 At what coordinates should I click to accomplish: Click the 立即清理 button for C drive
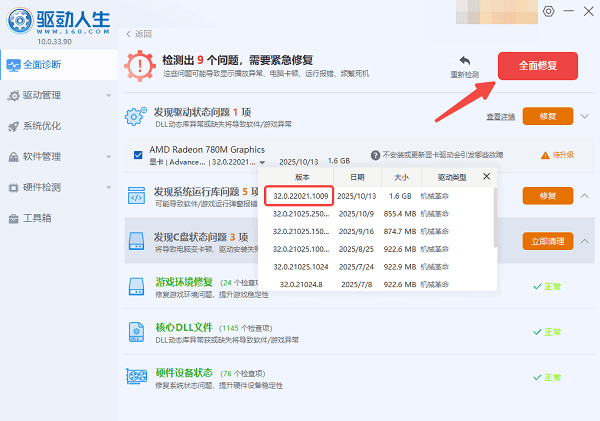click(548, 241)
